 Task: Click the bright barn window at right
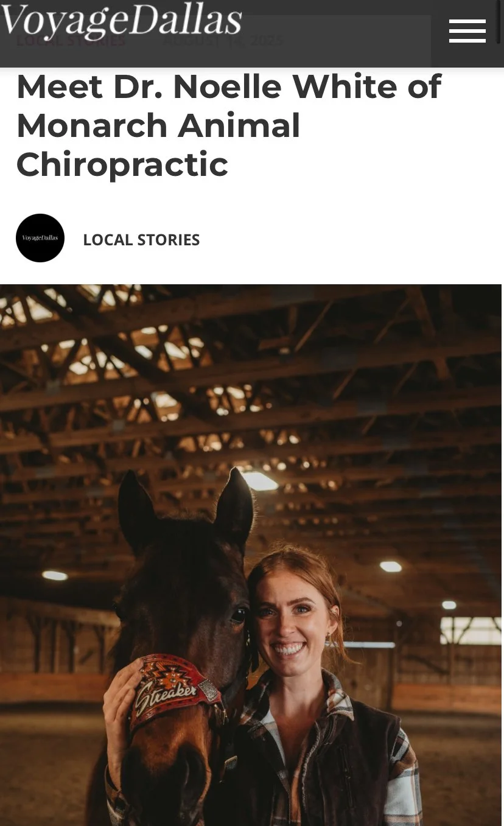pos(471,631)
